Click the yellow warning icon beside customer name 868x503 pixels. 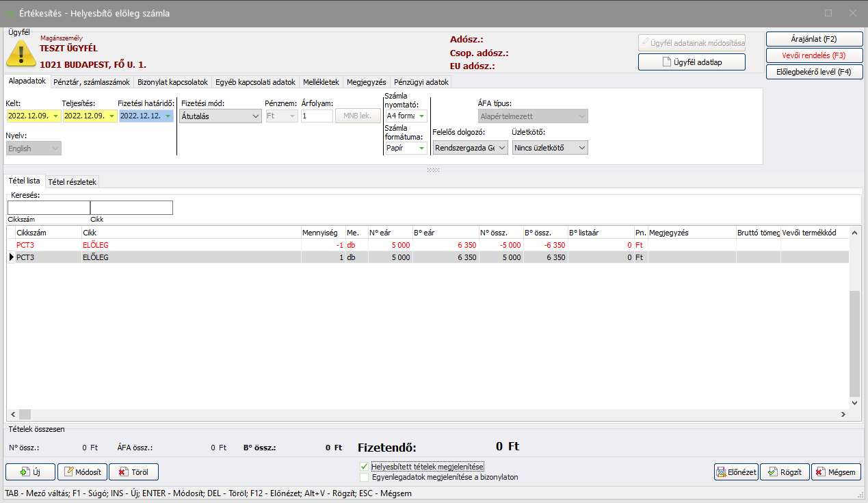click(x=21, y=53)
